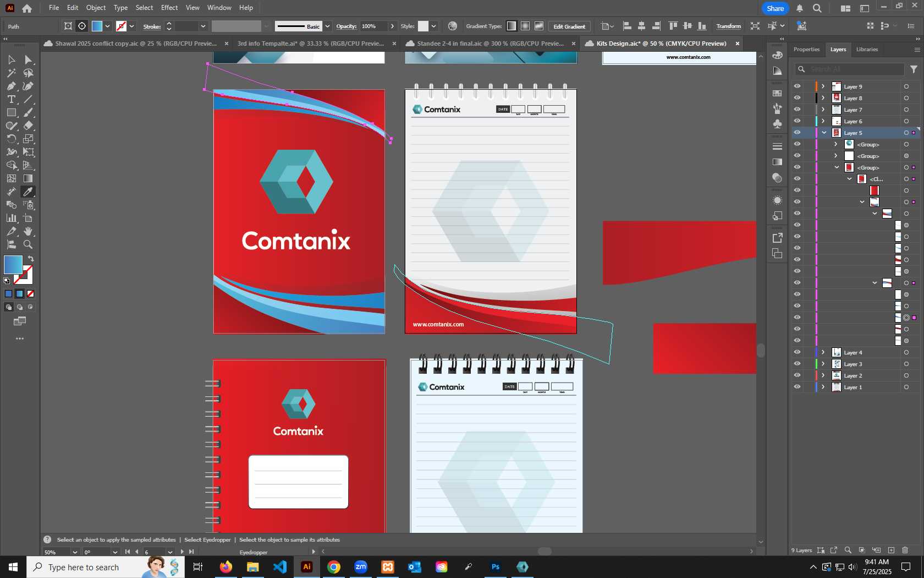This screenshot has width=924, height=578.
Task: Select the Eyedropper tool
Action: tap(28, 192)
